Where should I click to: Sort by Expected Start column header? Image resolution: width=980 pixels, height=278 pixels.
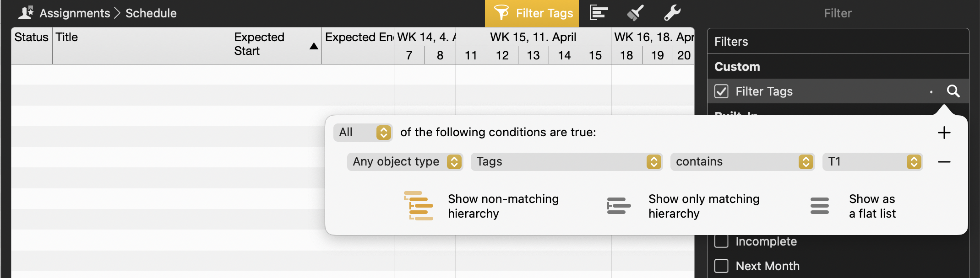pyautogui.click(x=276, y=44)
